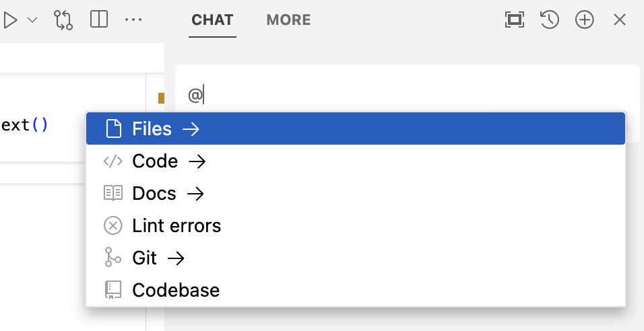Viewport: 644px width, 331px height.
Task: Expand the Files submenu arrow
Action: coord(191,128)
